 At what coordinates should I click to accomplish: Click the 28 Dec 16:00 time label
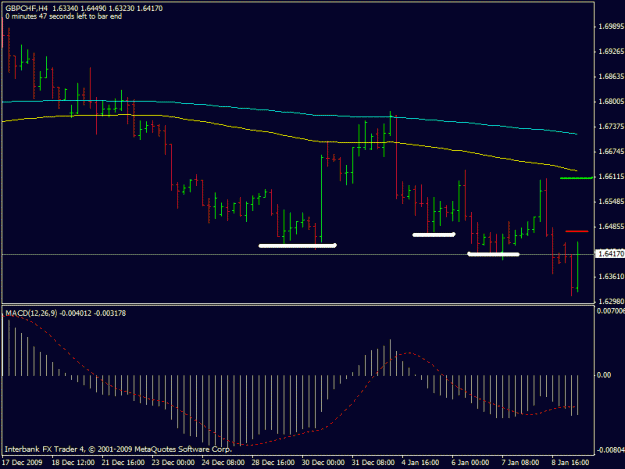click(x=273, y=463)
